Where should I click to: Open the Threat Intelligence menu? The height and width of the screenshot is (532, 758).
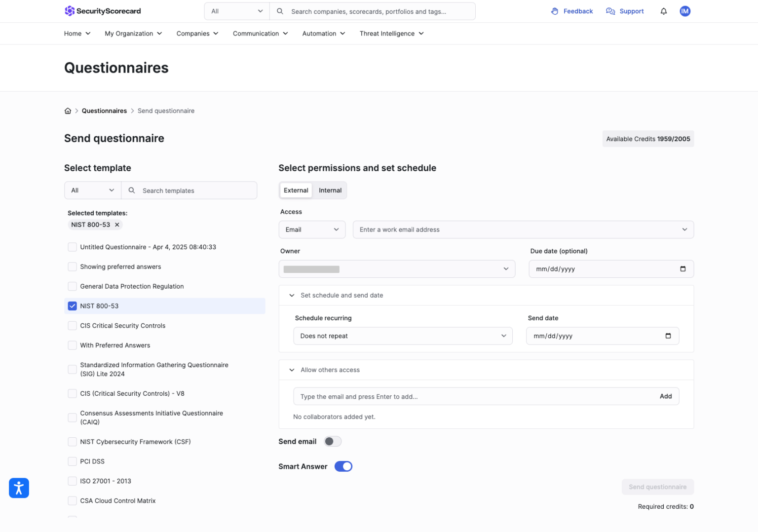tap(391, 33)
